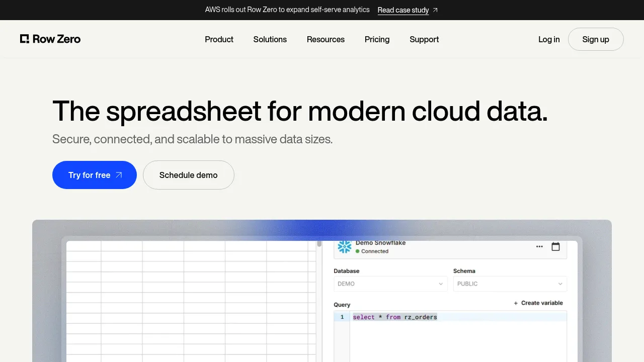Click the Row Zero logo
Image resolution: width=644 pixels, height=362 pixels.
tap(50, 39)
